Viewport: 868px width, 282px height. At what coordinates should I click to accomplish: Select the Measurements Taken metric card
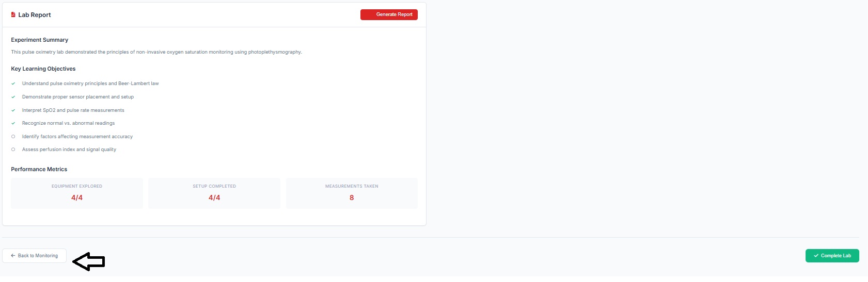pyautogui.click(x=352, y=193)
